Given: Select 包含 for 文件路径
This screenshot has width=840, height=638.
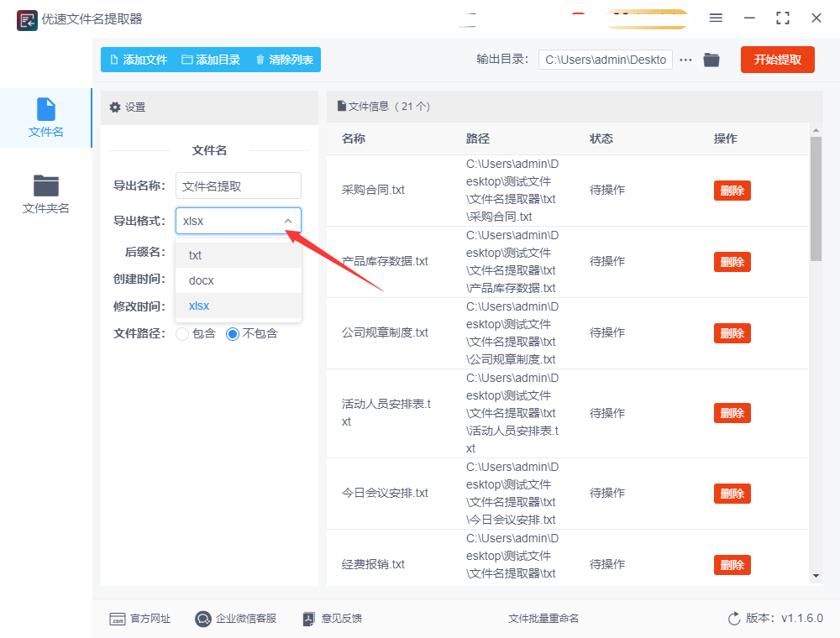Looking at the screenshot, I should 196,333.
